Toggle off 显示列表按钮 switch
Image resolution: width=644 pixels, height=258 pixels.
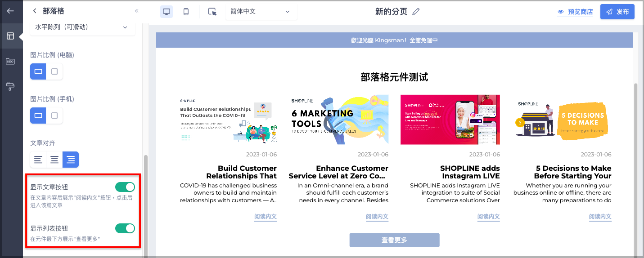coord(125,228)
